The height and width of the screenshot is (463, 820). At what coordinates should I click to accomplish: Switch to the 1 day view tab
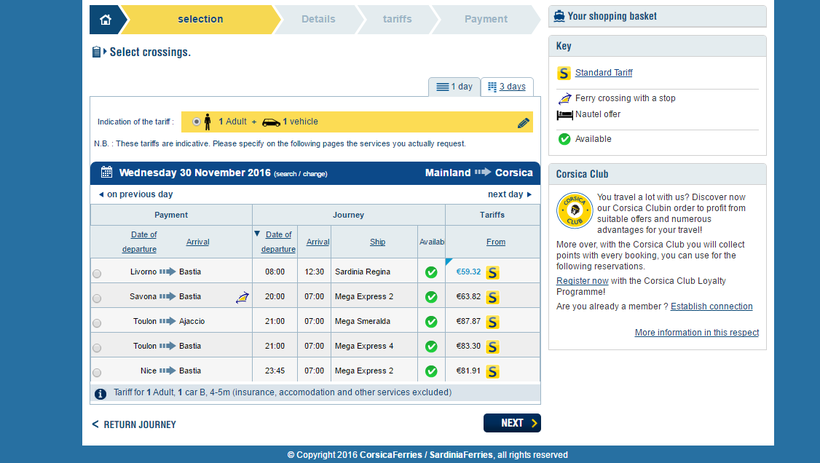click(454, 87)
